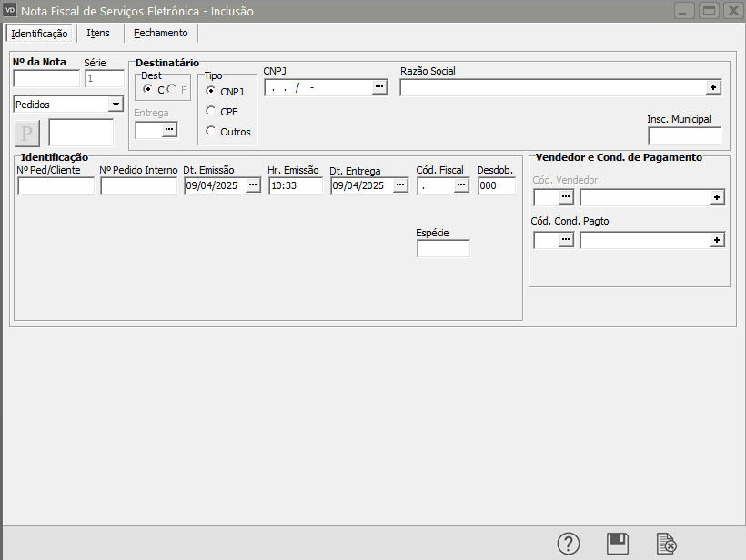
Task: Click the Cód. Cond. Pagto lookup button
Action: click(566, 240)
